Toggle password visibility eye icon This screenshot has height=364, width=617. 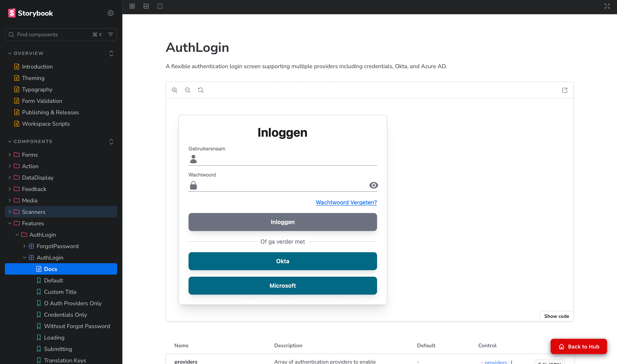pos(374,185)
